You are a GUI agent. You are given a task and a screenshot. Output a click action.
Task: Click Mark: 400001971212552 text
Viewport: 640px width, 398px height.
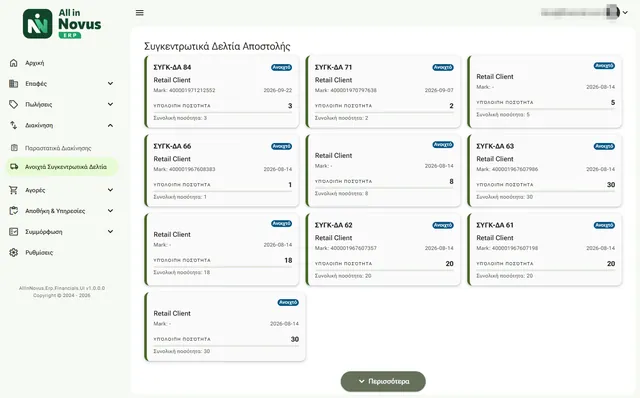click(184, 90)
